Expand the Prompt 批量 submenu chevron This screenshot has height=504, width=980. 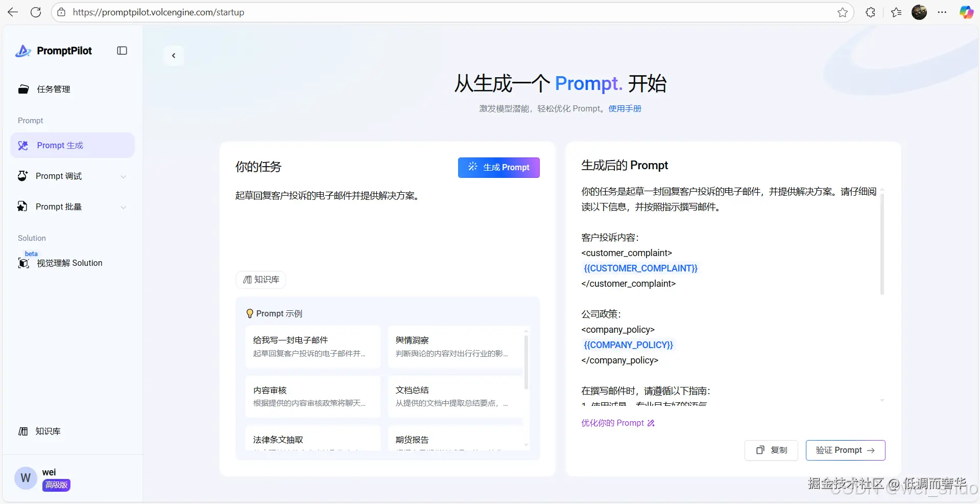pyautogui.click(x=124, y=207)
